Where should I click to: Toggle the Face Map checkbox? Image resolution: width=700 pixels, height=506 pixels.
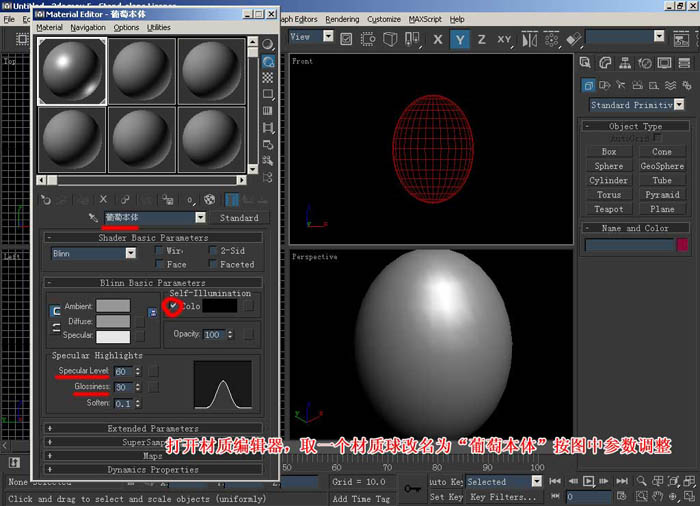pos(159,264)
